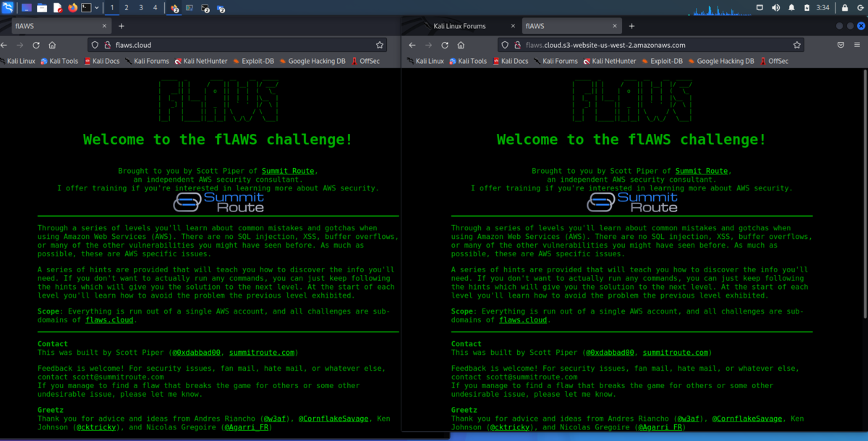The height and width of the screenshot is (441, 868).
Task: Click the right window vertical scrollbar
Action: coord(864,193)
